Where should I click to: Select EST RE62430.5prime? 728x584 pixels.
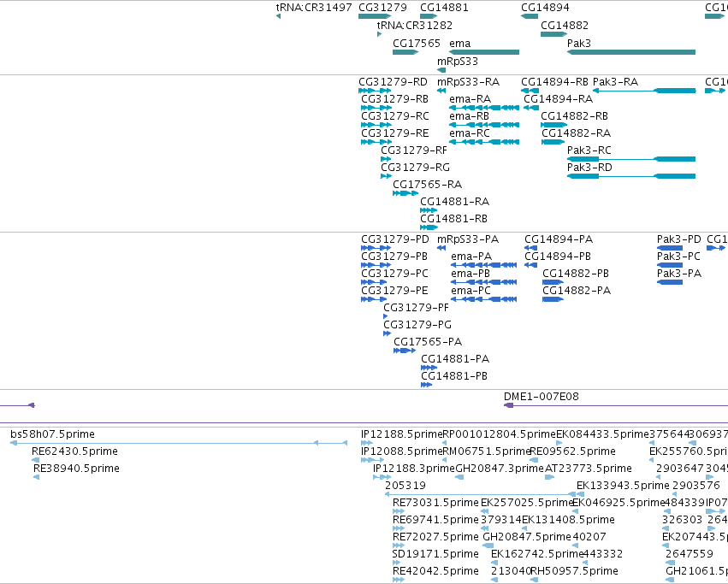pos(74,451)
